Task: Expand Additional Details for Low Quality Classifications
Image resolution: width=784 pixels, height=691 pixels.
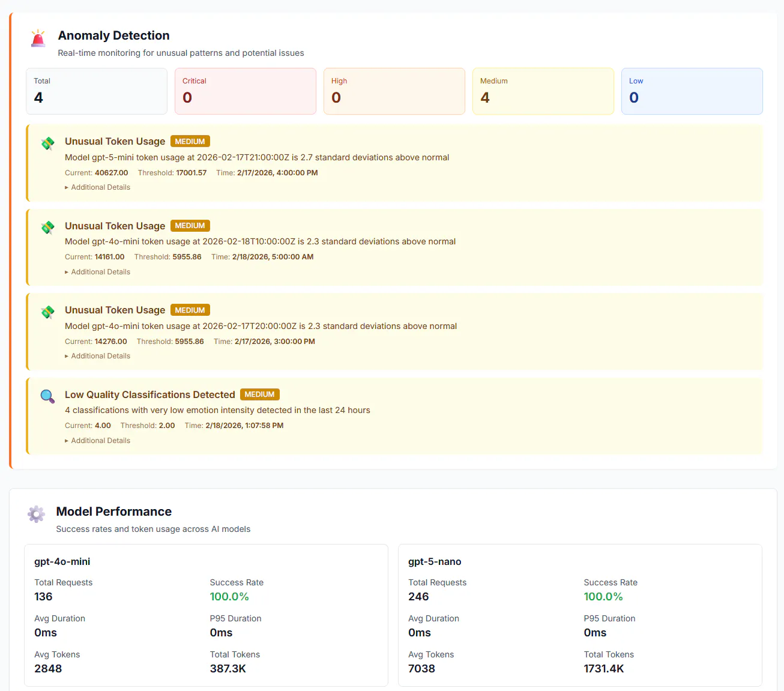Action: (x=97, y=441)
